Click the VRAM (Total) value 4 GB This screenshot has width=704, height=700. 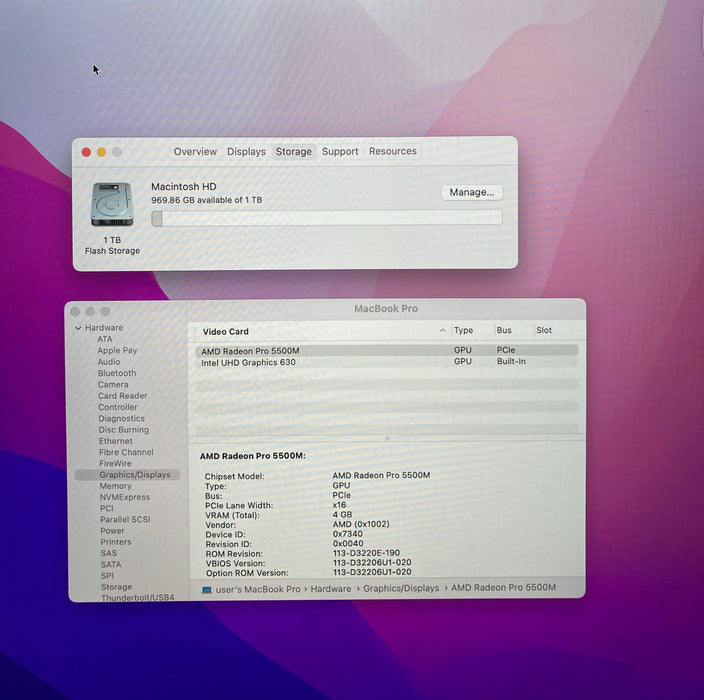point(342,514)
